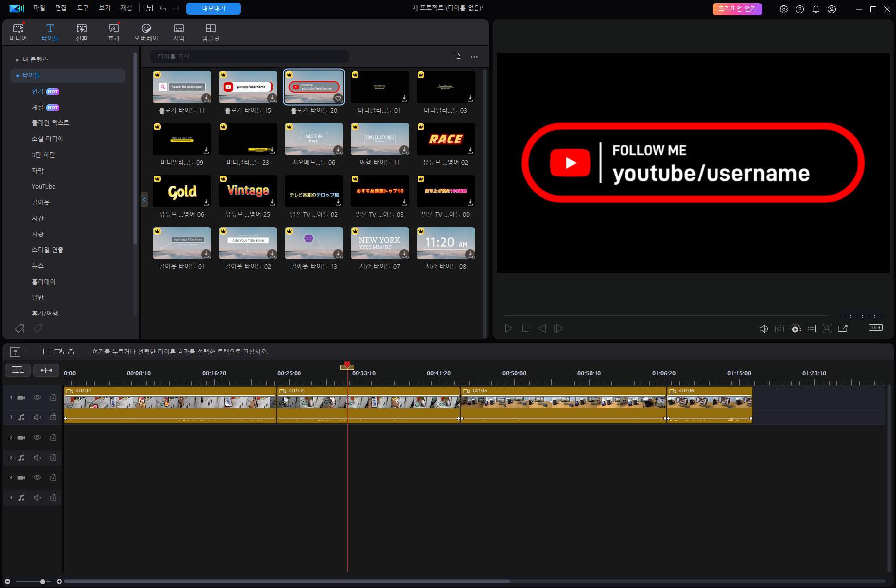Click the 타이틀 검색 search field
896x588 pixels.
[x=249, y=57]
